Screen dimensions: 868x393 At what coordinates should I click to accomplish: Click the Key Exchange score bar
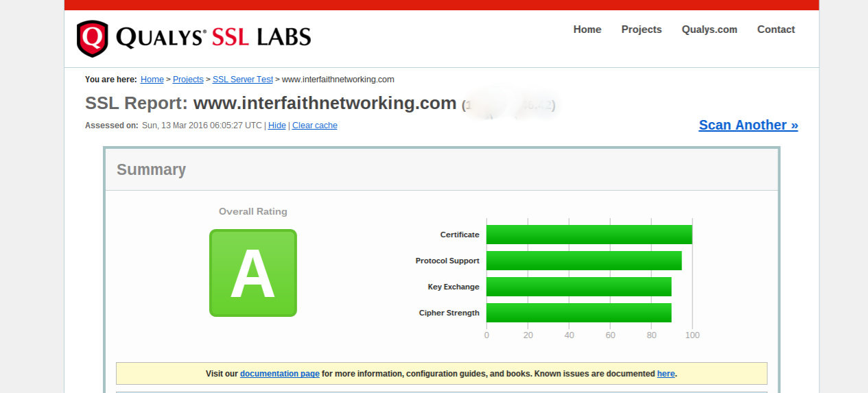[x=579, y=287]
